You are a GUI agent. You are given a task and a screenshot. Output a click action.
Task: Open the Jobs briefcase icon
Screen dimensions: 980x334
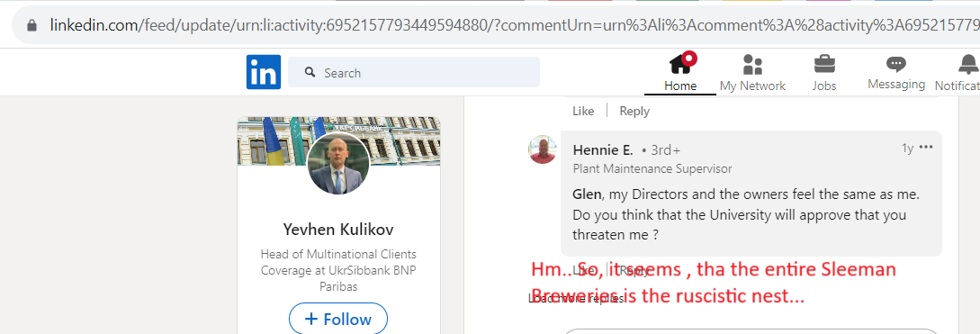pos(824,64)
